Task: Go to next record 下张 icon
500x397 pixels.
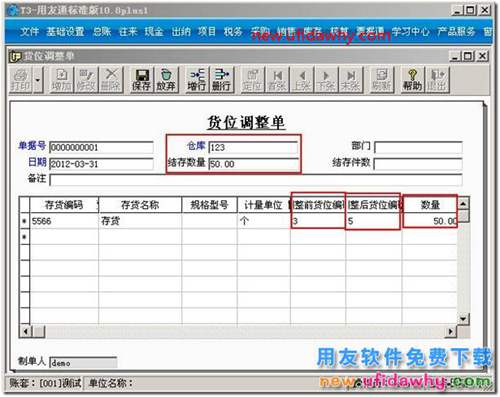Action: pos(326,80)
